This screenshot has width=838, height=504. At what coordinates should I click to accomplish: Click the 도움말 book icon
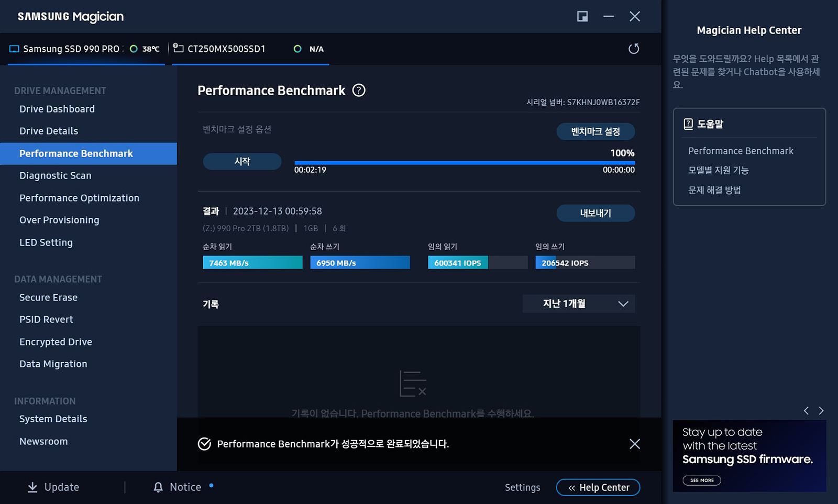[x=688, y=124]
